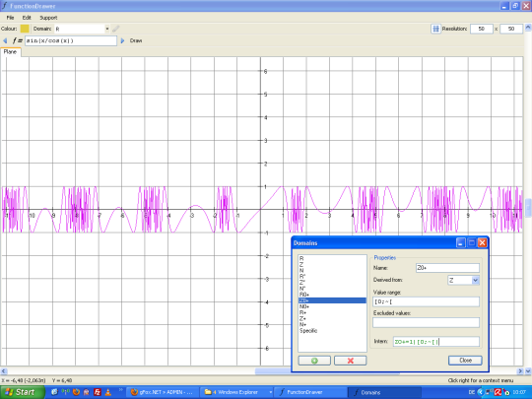
Task: Select the Plane tab
Action: (10, 52)
